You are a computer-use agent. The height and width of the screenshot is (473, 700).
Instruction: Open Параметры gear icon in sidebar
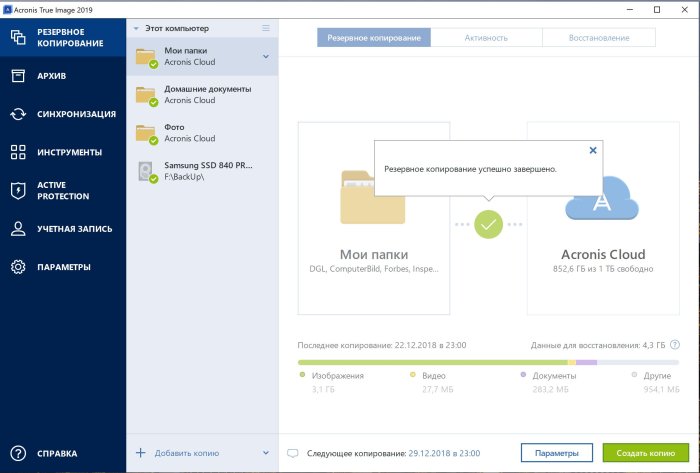pos(18,267)
